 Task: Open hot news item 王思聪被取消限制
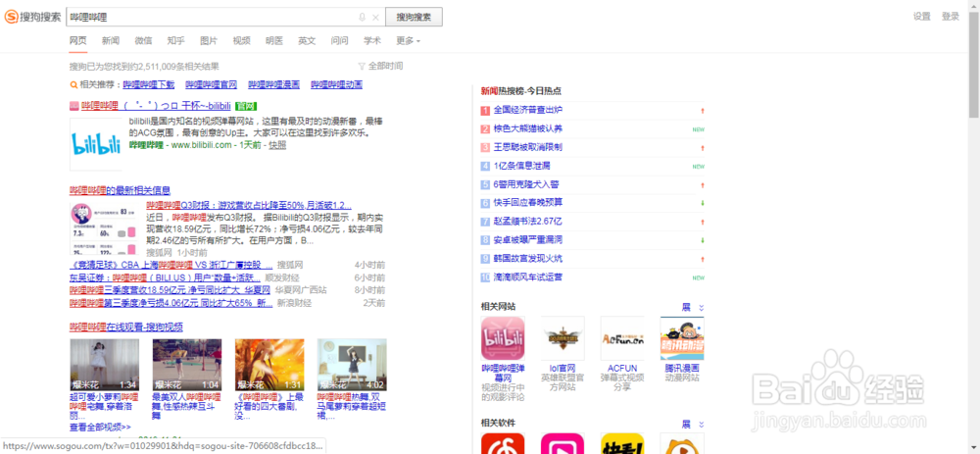click(x=528, y=148)
